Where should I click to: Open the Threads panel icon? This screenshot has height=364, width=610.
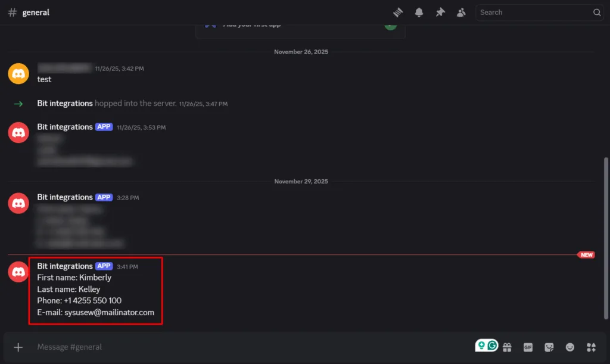coord(397,12)
